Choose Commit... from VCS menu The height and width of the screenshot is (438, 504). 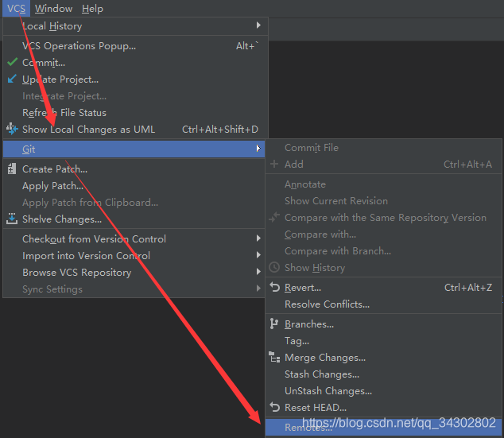tap(135, 62)
